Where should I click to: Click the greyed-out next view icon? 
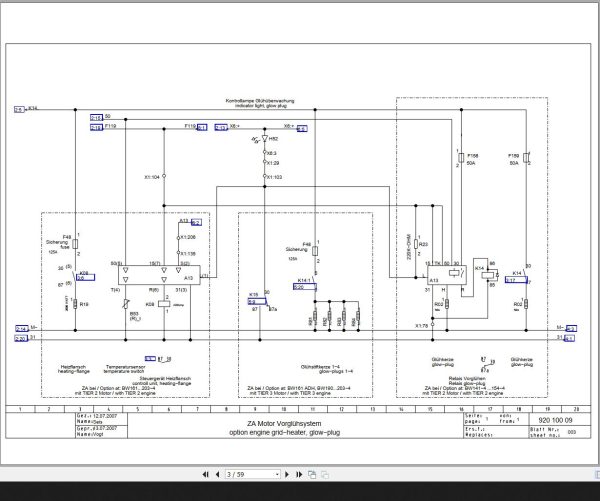tap(325, 475)
